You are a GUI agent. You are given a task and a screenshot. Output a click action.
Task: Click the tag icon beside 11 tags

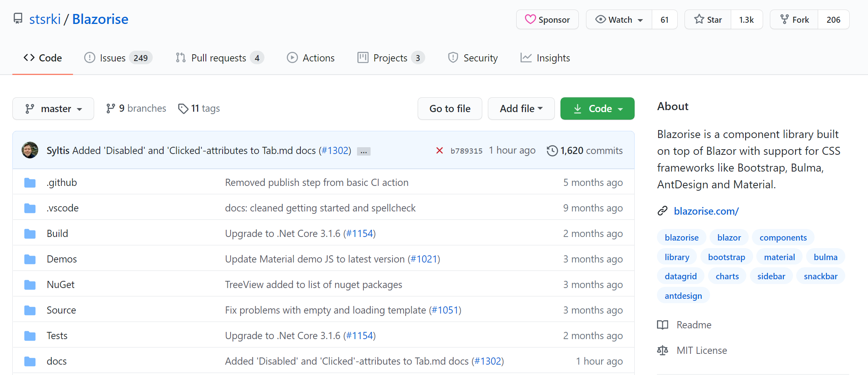click(183, 108)
